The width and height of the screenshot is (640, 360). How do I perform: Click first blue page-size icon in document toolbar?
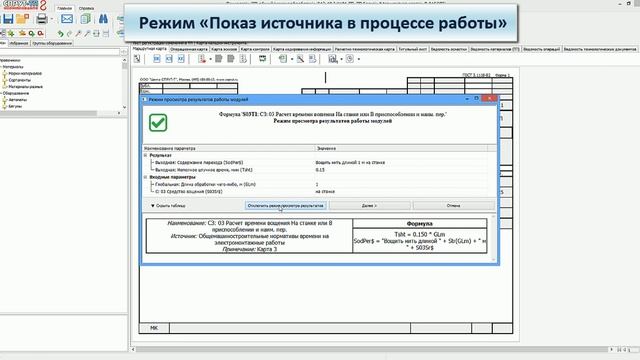pos(157,59)
